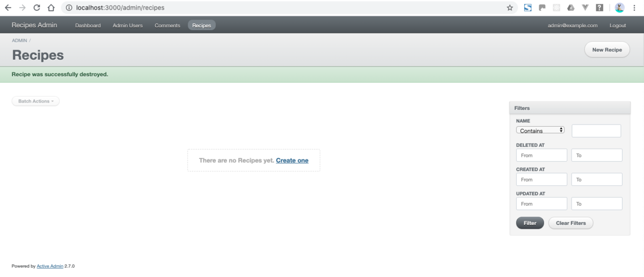Open the blue S extension icon
This screenshot has width=644, height=277.
tap(528, 8)
